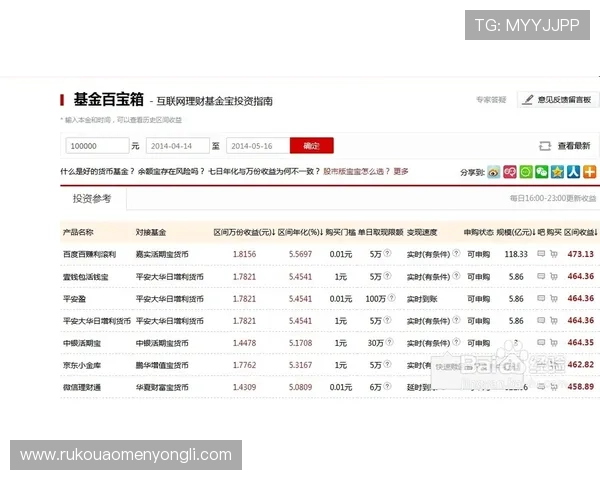Click shopping cart icon for 平安盈 row

coord(553,298)
